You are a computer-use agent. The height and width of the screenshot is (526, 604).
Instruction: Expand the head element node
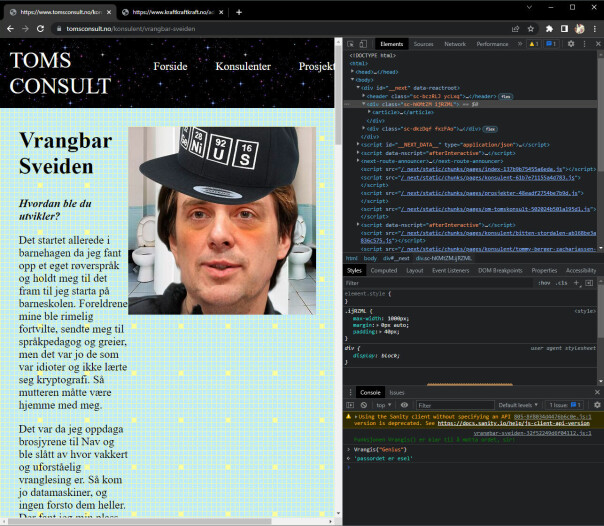tap(352, 72)
